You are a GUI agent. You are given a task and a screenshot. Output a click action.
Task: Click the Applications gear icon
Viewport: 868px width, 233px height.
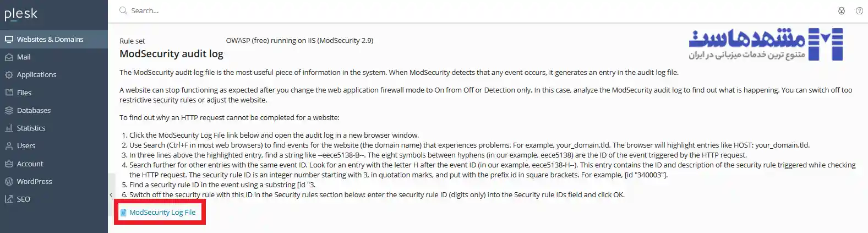(9, 75)
